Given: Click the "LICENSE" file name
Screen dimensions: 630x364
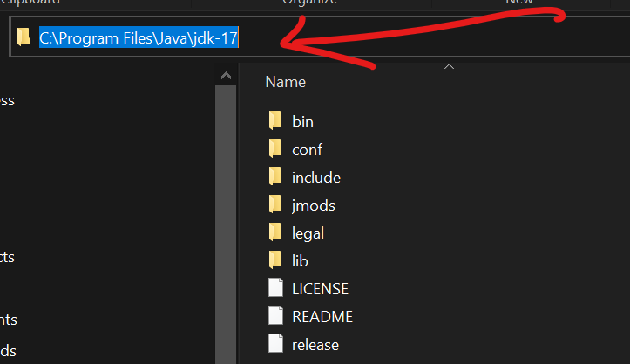Looking at the screenshot, I should coord(320,289).
